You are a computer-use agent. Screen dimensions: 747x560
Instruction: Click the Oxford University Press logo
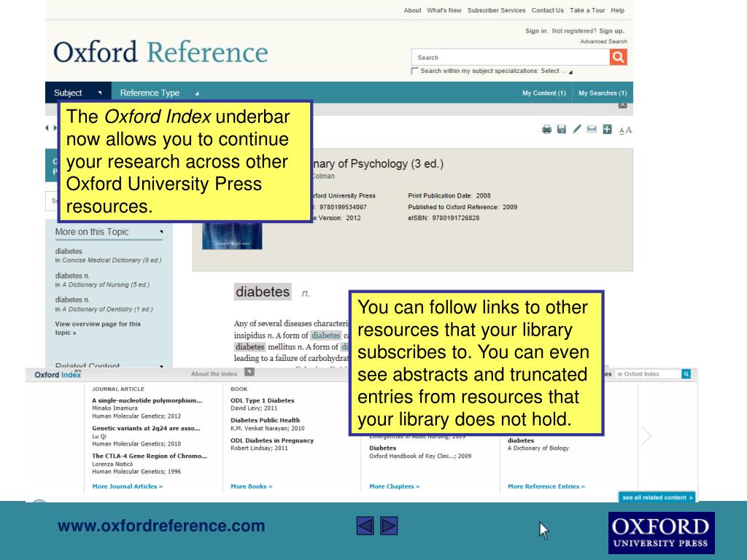point(661,533)
